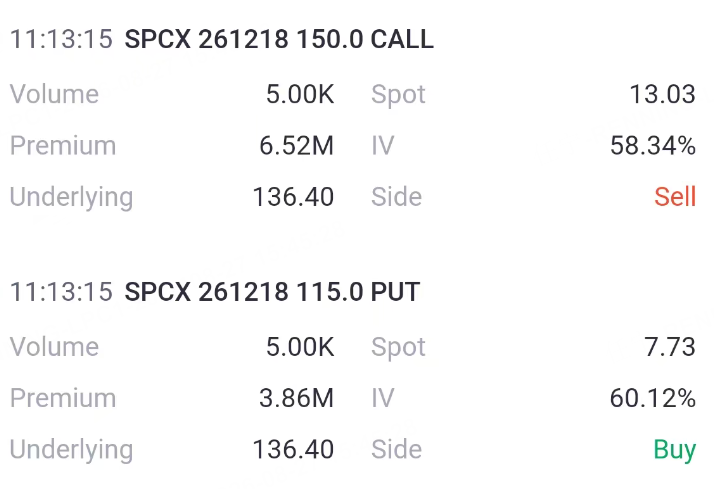
Task: Open the SPCX 261218 115.0 PUT entry
Action: click(272, 292)
